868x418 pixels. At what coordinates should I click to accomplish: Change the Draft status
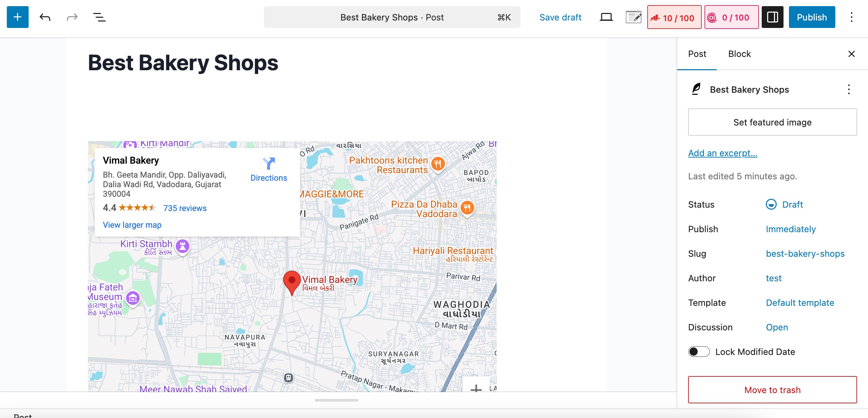(x=784, y=205)
